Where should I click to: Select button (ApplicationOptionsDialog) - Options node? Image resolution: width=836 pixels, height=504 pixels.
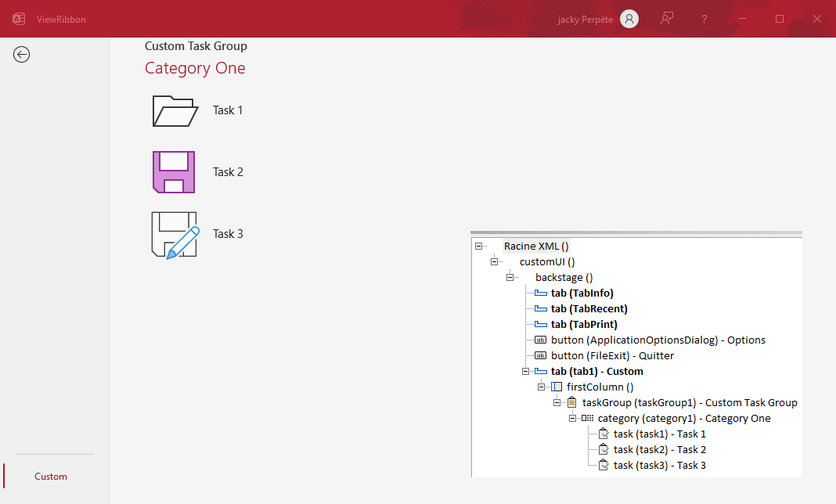(658, 340)
